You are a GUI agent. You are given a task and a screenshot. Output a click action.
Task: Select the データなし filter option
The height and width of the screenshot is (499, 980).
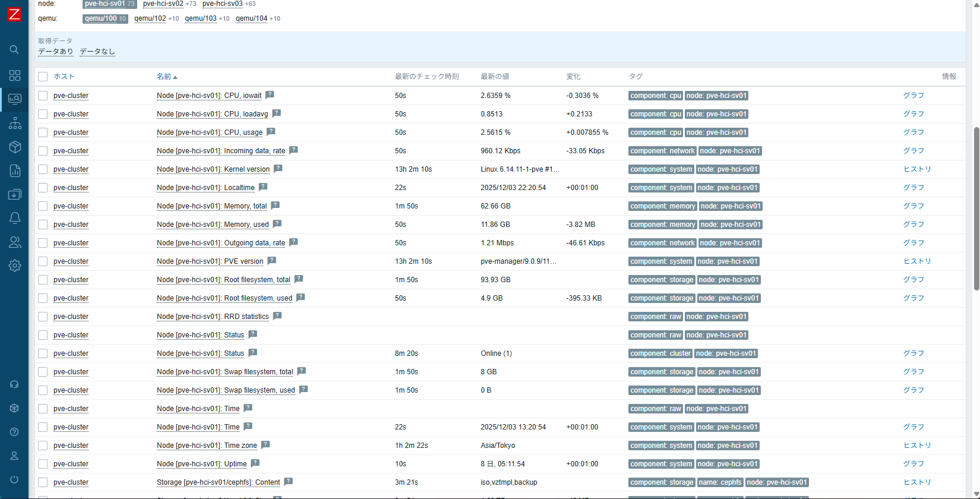pyautogui.click(x=97, y=52)
